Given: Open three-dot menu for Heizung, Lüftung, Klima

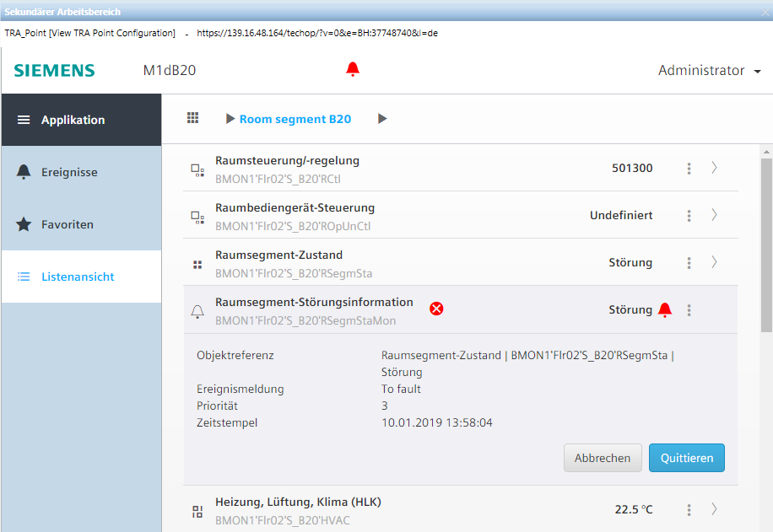Looking at the screenshot, I should click(x=689, y=509).
